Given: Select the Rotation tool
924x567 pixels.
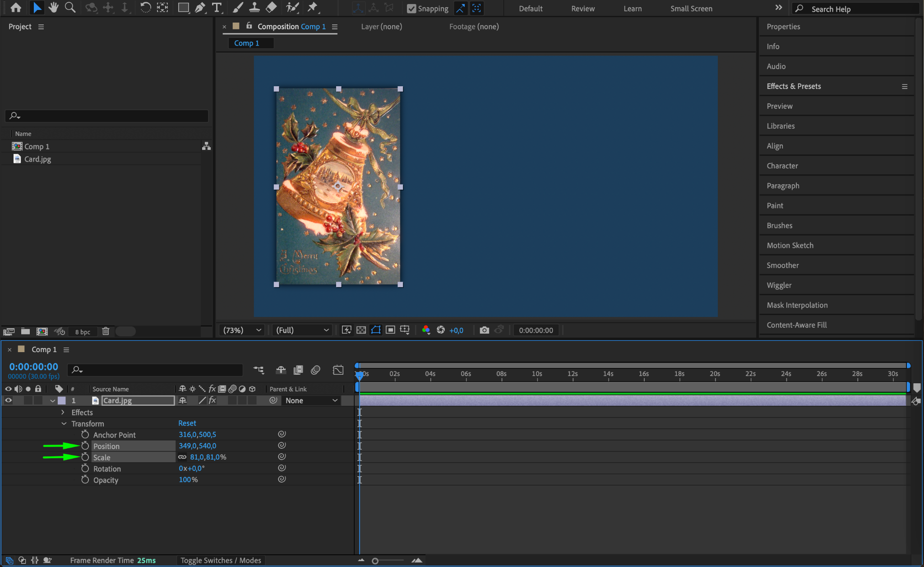Looking at the screenshot, I should (145, 7).
